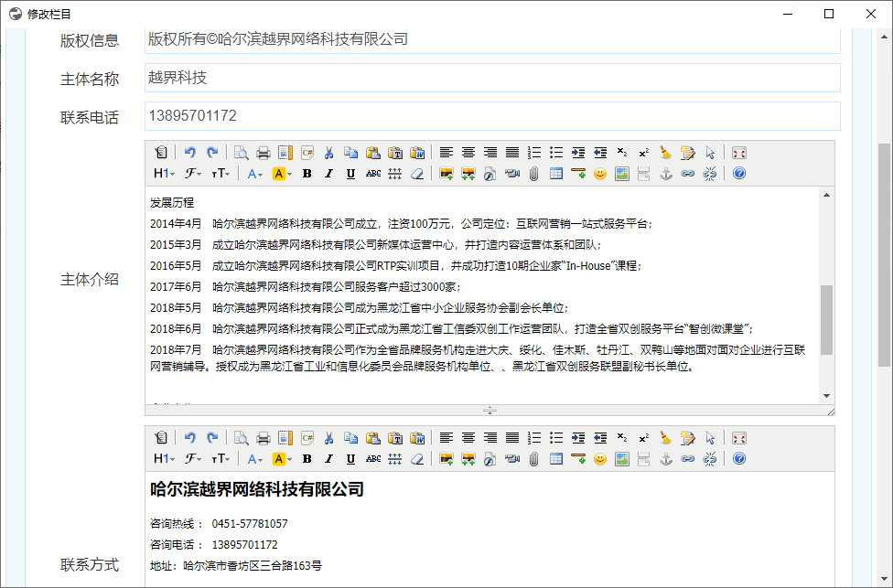Apply subscript in 主体介绍 editor
This screenshot has width=893, height=588.
tap(622, 153)
